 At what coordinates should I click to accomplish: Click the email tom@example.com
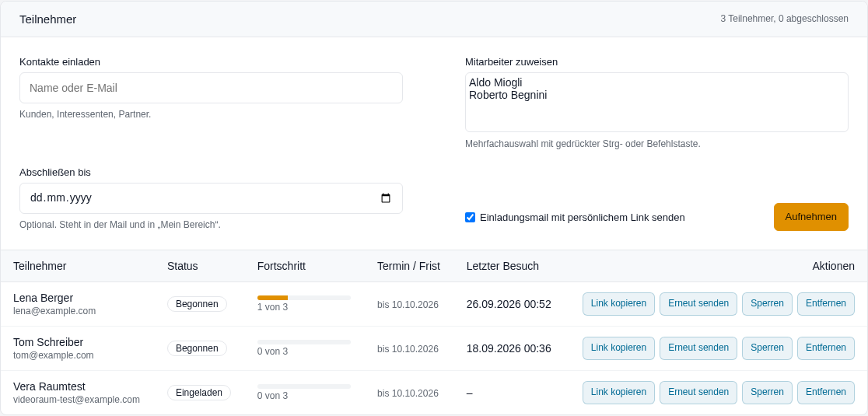pyautogui.click(x=53, y=355)
